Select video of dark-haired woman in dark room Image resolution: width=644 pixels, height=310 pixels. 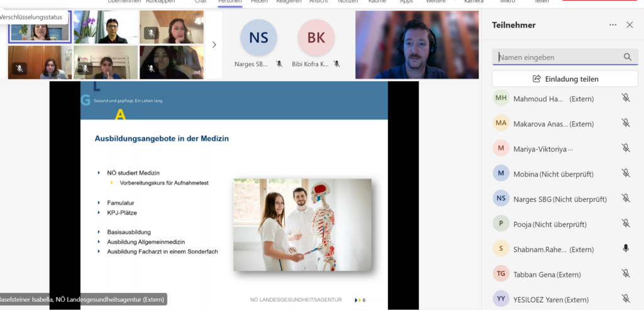[171, 62]
